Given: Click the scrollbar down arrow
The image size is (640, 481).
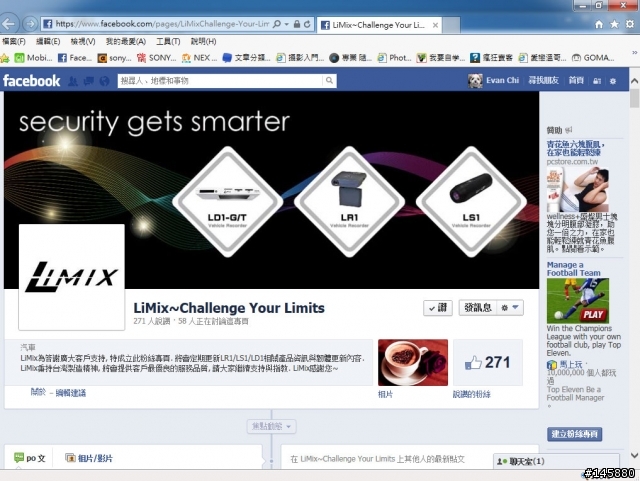Looking at the screenshot, I should [x=634, y=454].
